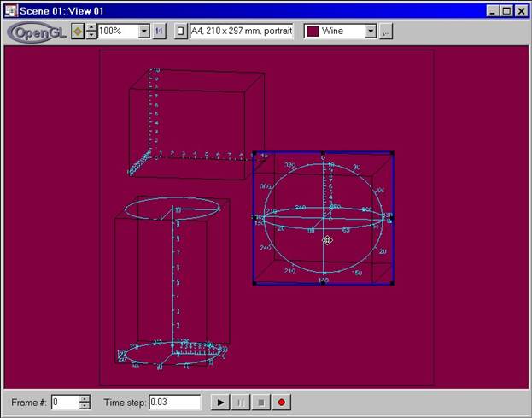Image resolution: width=532 pixels, height=418 pixels.
Task: Increase the Frame # with the up arrow
Action: 84,397
